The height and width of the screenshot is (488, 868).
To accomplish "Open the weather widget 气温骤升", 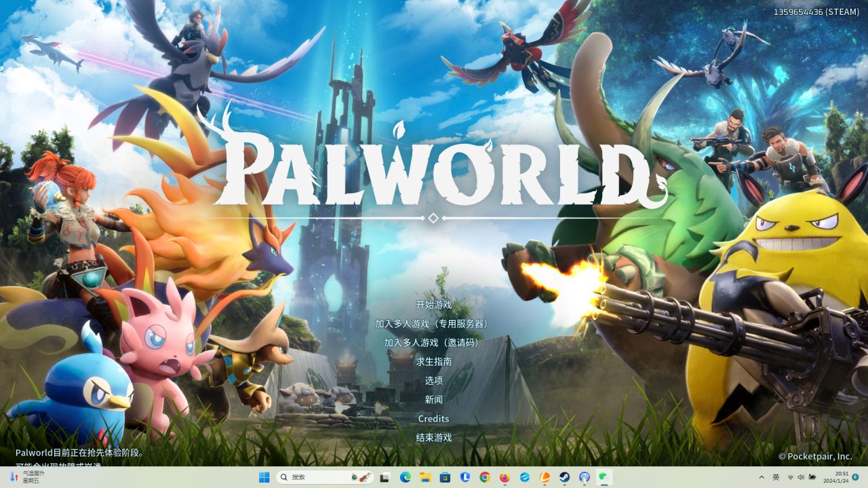I will point(27,477).
